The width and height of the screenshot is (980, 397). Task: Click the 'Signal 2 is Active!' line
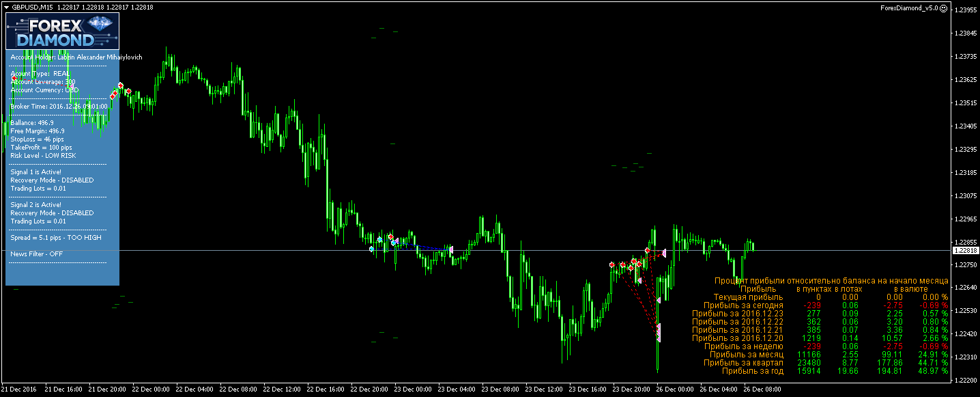[x=35, y=205]
